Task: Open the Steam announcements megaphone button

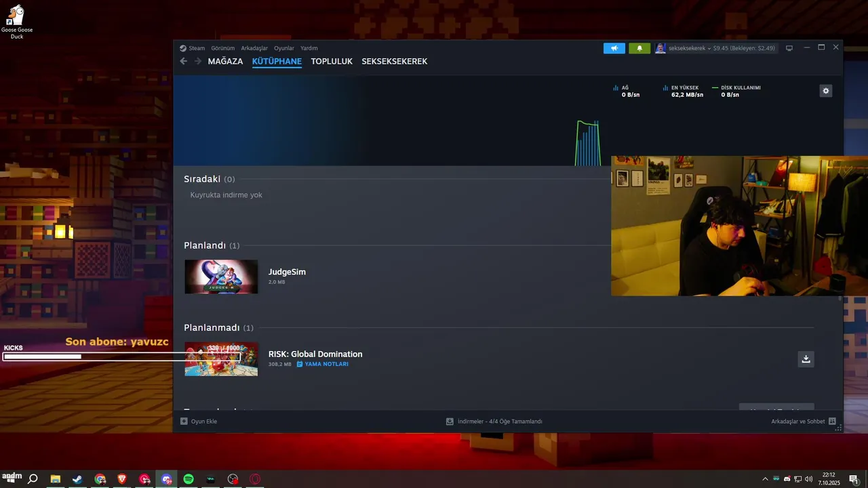Action: (x=614, y=48)
